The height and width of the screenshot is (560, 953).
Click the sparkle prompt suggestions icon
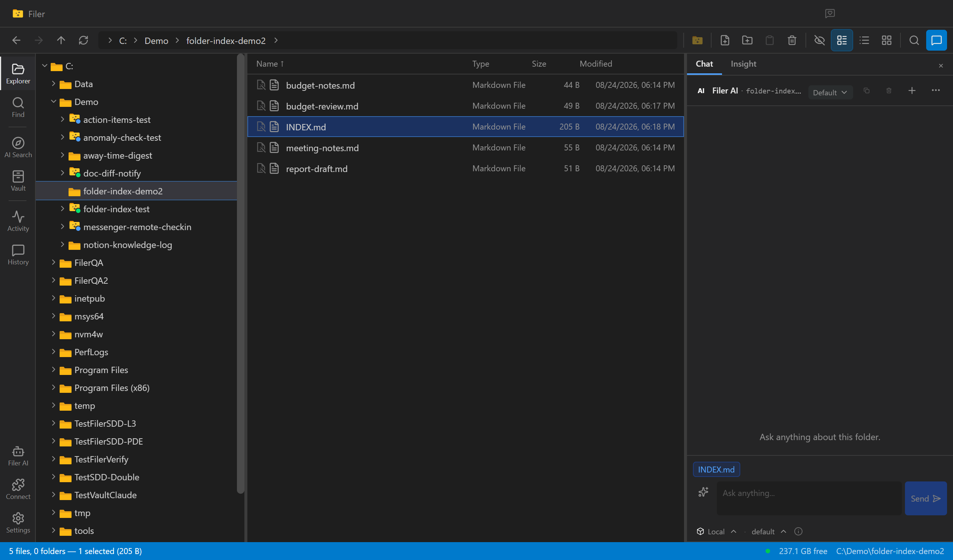coord(703,492)
